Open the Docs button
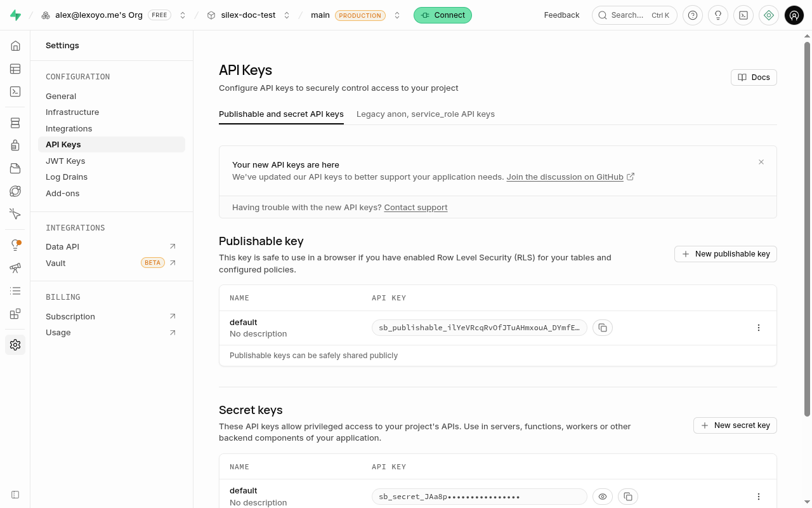 (x=754, y=77)
